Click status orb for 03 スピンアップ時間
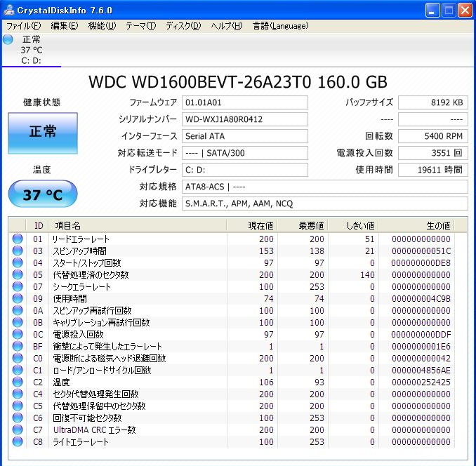Viewport: 476px width, 466px height. point(18,251)
